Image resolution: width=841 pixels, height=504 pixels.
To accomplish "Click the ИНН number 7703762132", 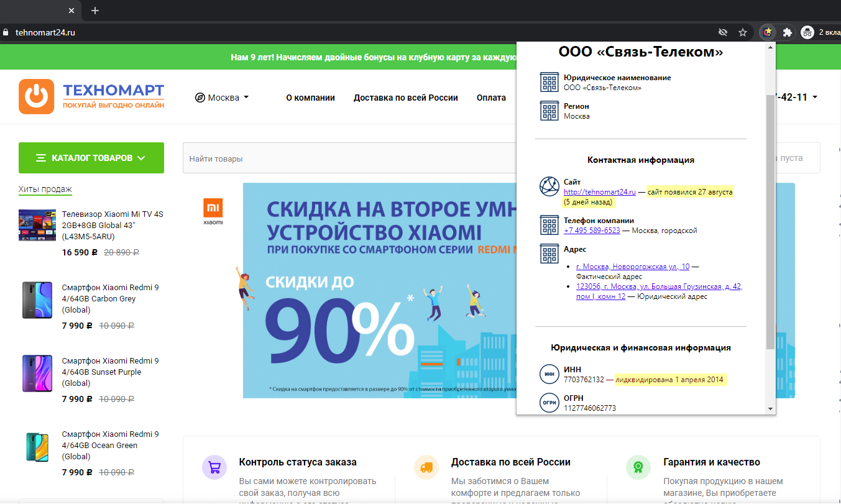I will (x=584, y=380).
